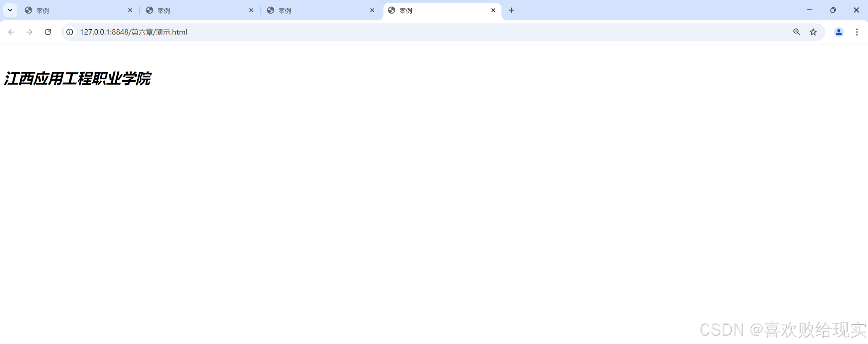This screenshot has height=344, width=868.
Task: Go back to the previous page
Action: coord(11,32)
